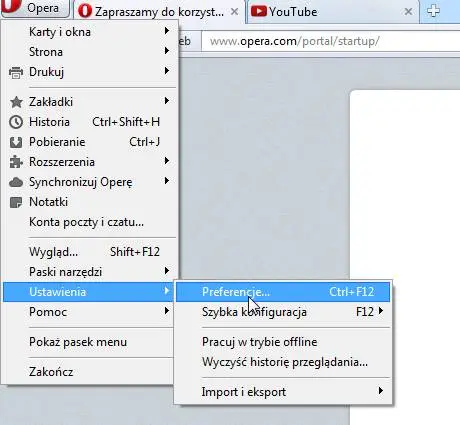
Task: Click the arrow next to Rozszerzenia
Action: [167, 161]
